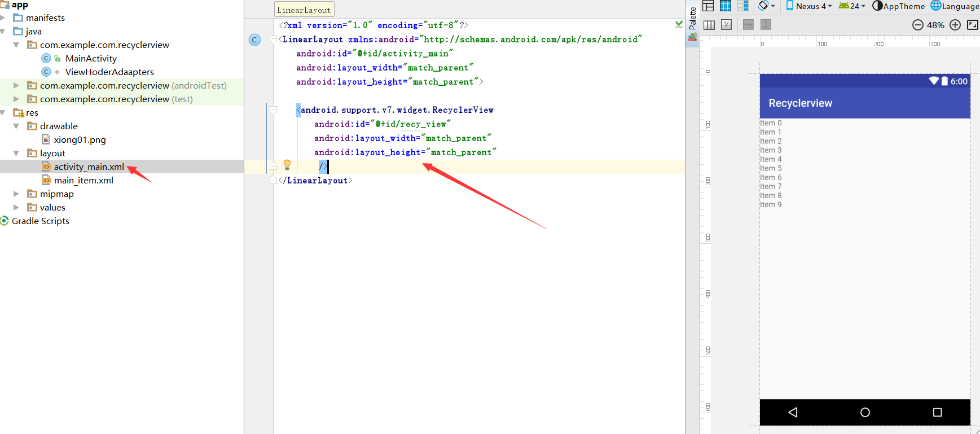980x434 pixels.
Task: Open the Language selector
Action: [955, 6]
